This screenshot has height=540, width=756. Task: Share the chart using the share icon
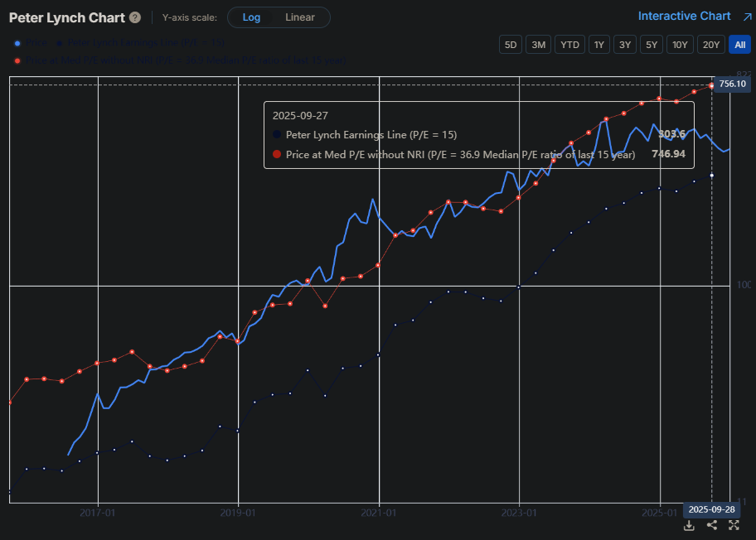coord(711,525)
